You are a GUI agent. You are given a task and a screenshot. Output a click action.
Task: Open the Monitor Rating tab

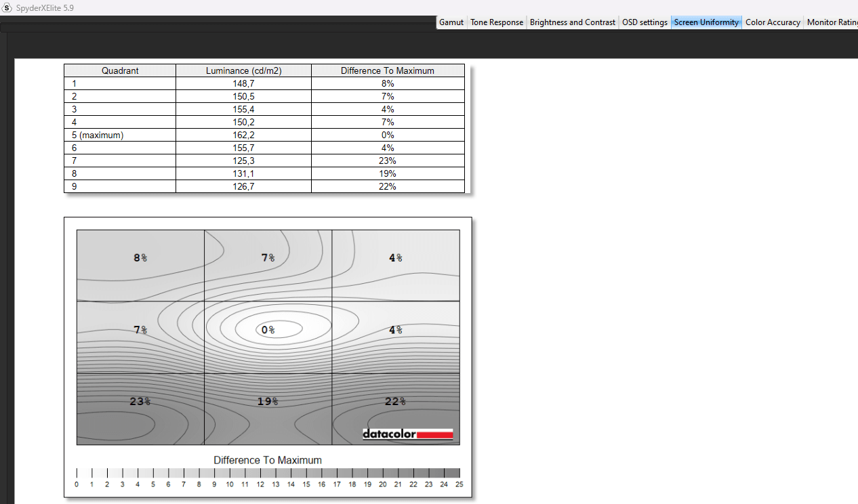(832, 22)
